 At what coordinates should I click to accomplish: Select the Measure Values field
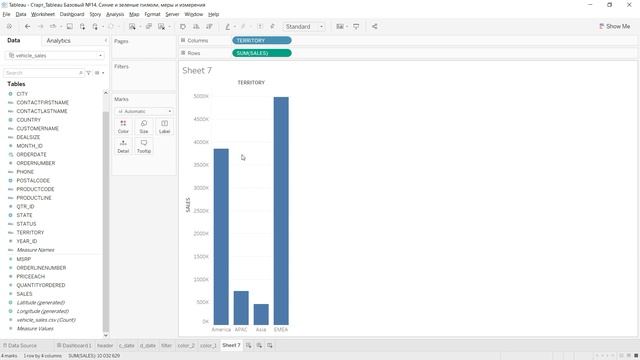35,329
